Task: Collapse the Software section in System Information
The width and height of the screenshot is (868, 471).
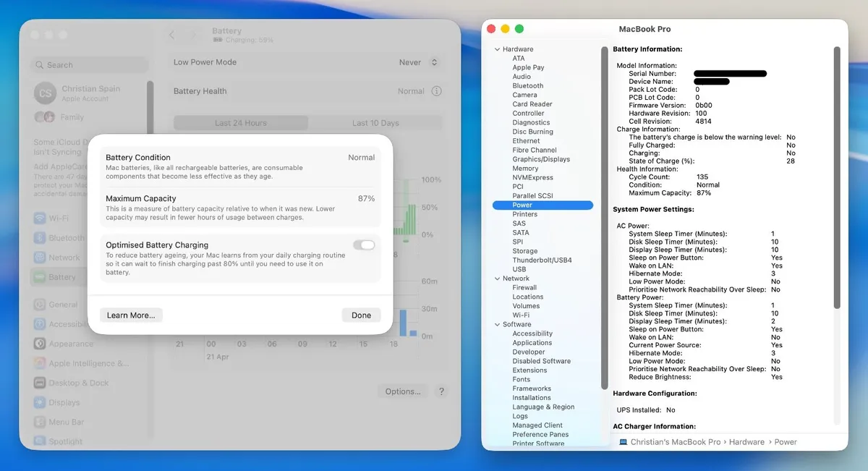Action: [498, 324]
